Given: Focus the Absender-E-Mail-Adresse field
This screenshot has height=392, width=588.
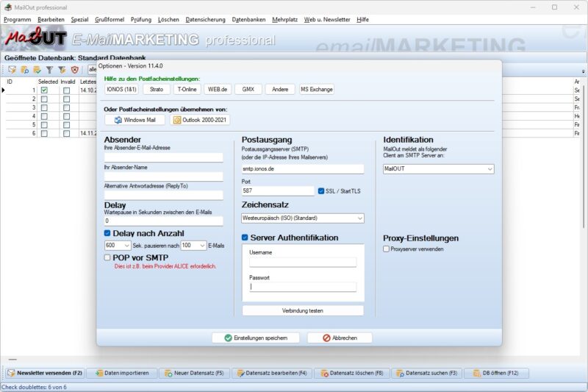Looking at the screenshot, I should pos(163,157).
